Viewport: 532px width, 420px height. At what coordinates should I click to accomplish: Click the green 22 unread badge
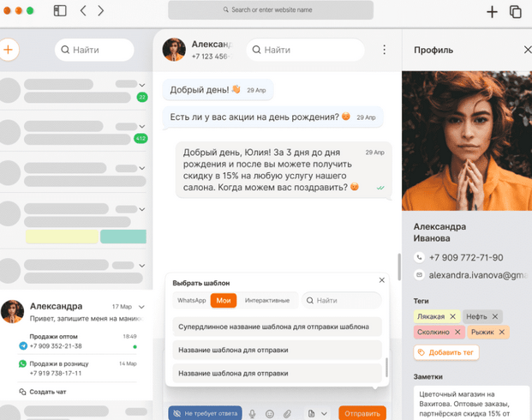142,98
